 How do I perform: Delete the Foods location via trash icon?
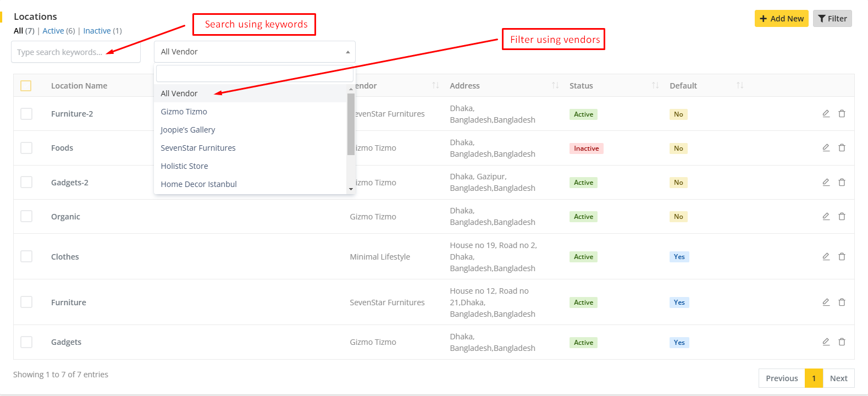(x=842, y=148)
